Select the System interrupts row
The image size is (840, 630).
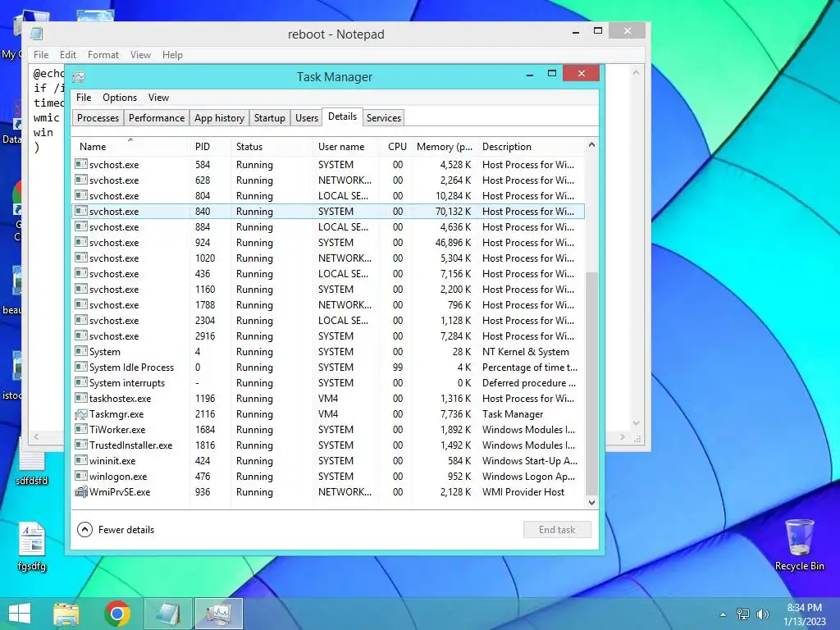328,382
